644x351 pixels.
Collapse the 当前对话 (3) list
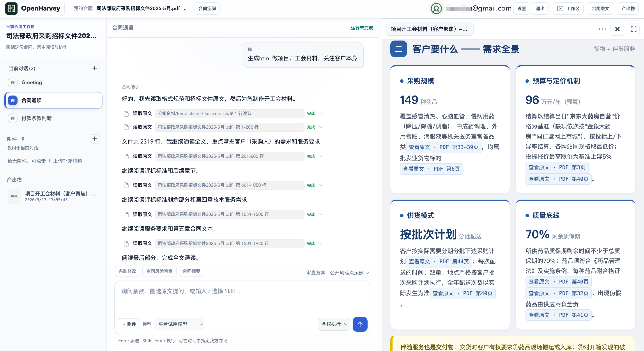25,69
